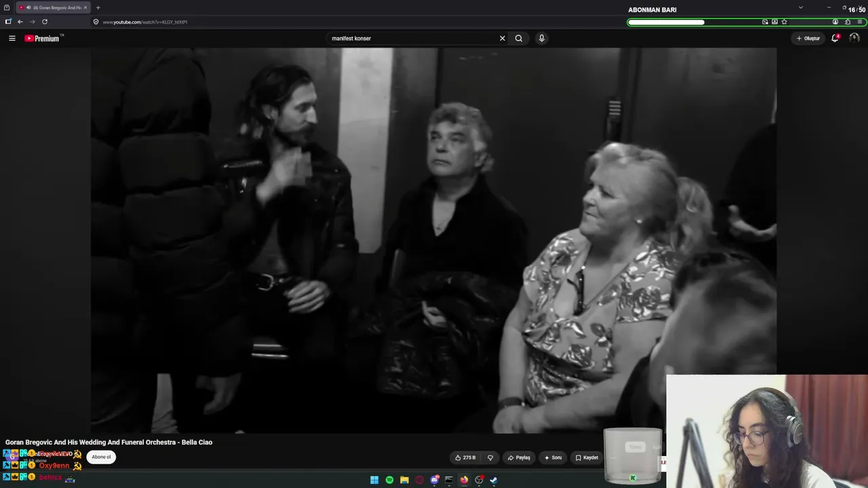Toggle the browser sidebar panel icon
The height and width of the screenshot is (488, 868).
coord(8,22)
